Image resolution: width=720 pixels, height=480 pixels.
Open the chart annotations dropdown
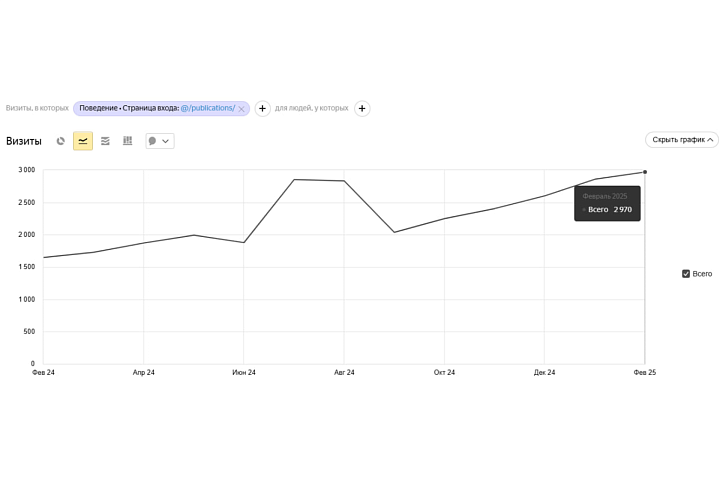coord(160,141)
